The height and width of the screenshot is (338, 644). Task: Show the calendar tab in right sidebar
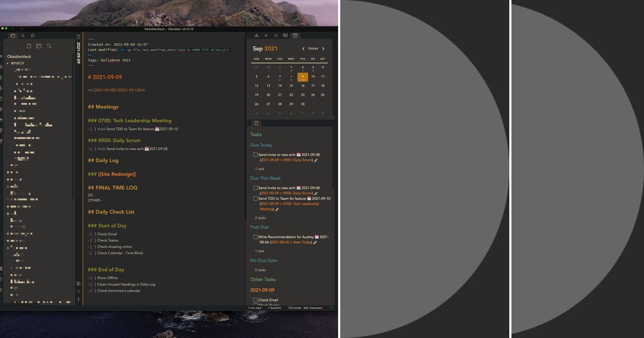(295, 35)
